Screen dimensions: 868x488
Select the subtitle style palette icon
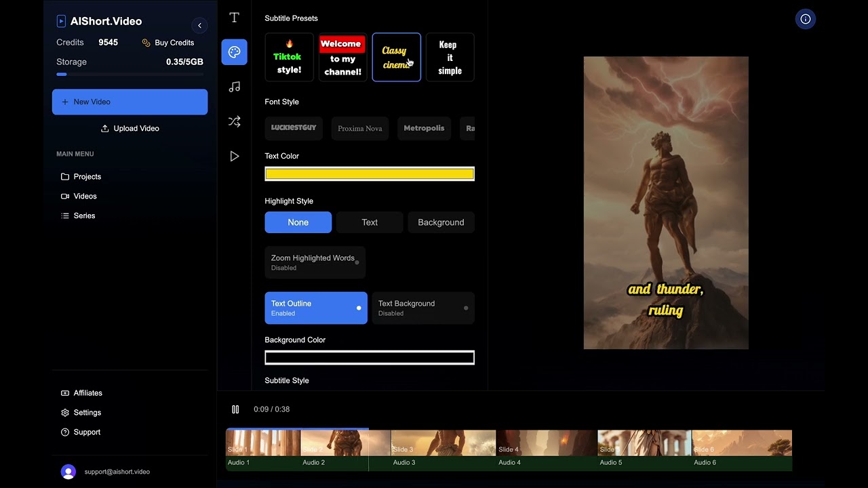point(234,52)
